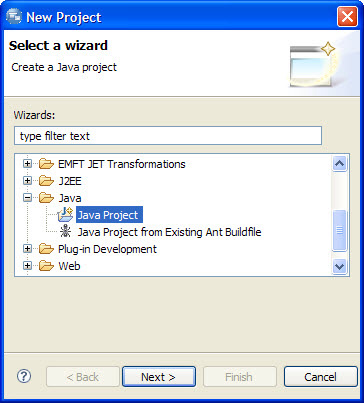
Task: Click the Web folder icon
Action: coord(46,266)
